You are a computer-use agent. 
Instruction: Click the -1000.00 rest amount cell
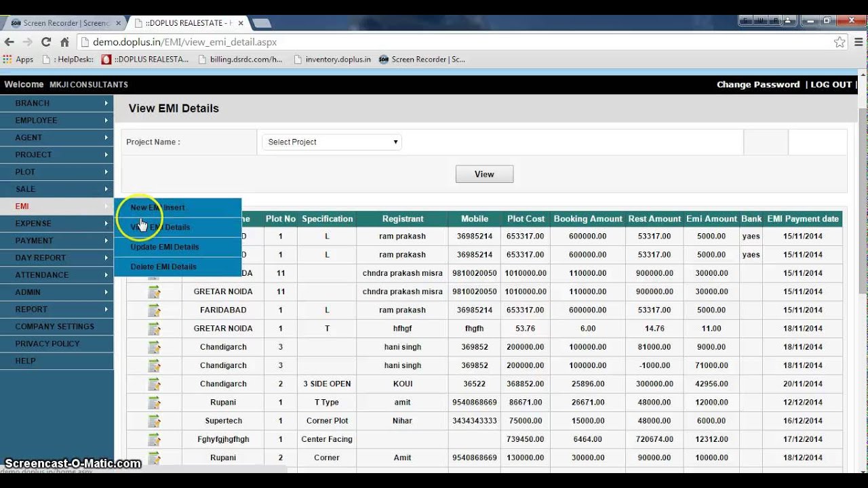654,365
